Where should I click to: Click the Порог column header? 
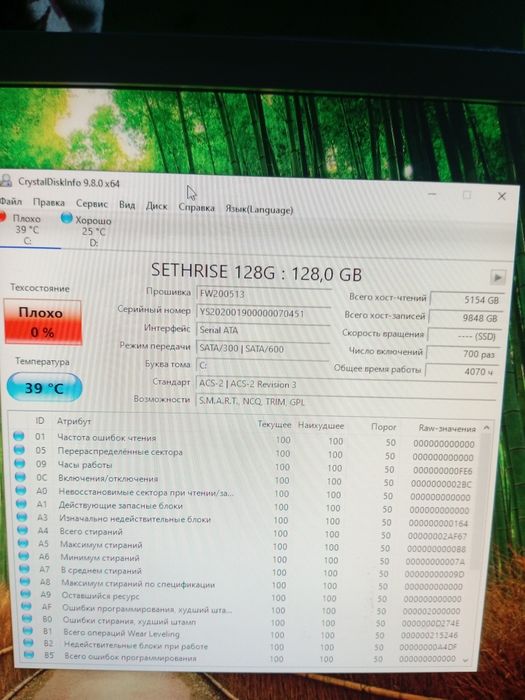(383, 427)
